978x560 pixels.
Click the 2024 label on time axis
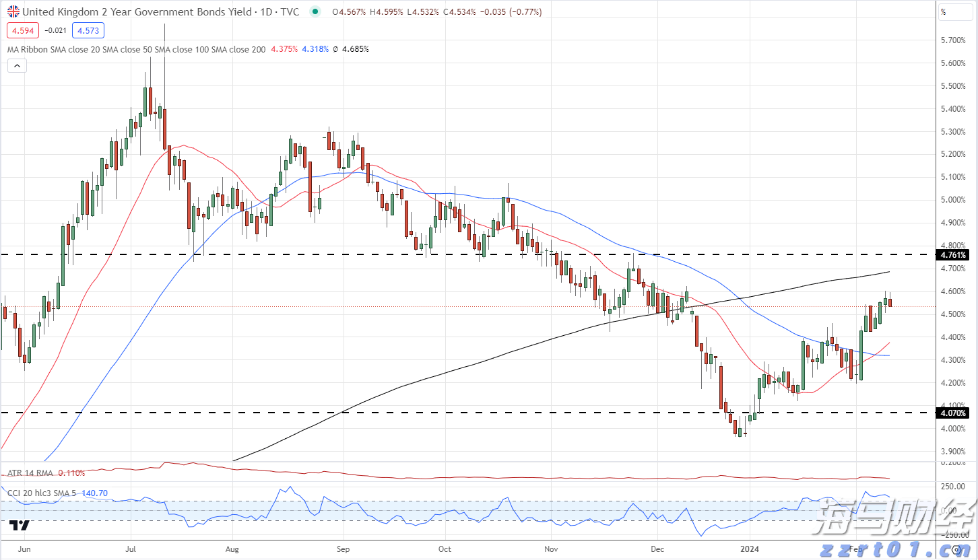[x=750, y=549]
